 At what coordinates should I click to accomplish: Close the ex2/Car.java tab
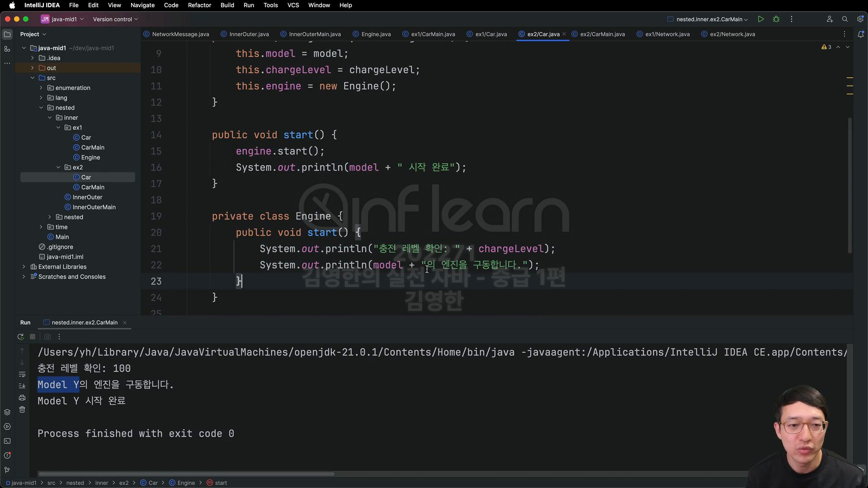564,34
